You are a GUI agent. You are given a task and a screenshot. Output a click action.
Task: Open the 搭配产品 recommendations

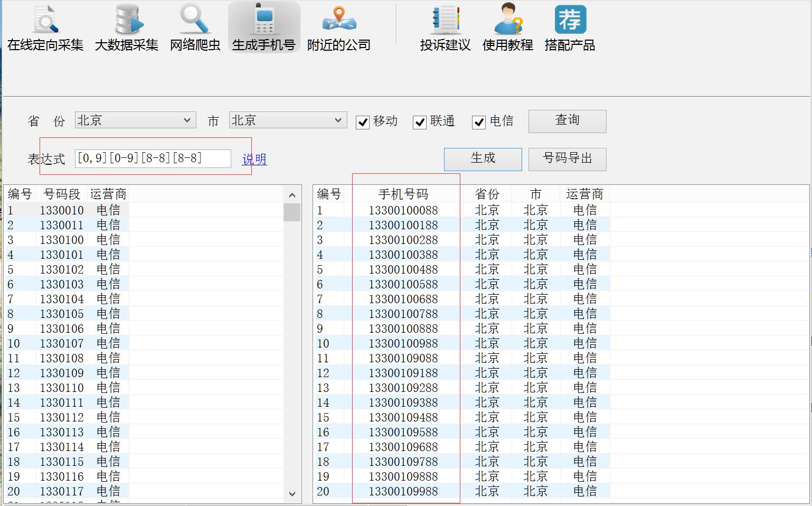tap(570, 26)
